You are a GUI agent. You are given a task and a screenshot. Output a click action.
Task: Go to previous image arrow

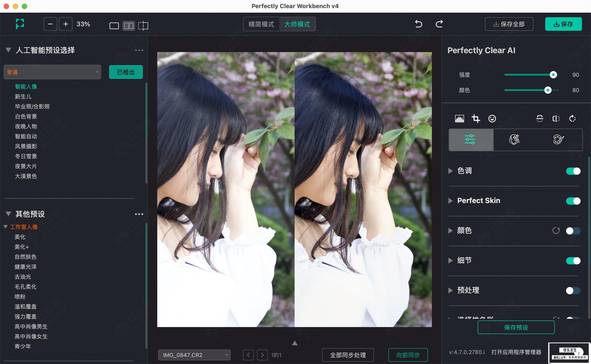pos(248,355)
